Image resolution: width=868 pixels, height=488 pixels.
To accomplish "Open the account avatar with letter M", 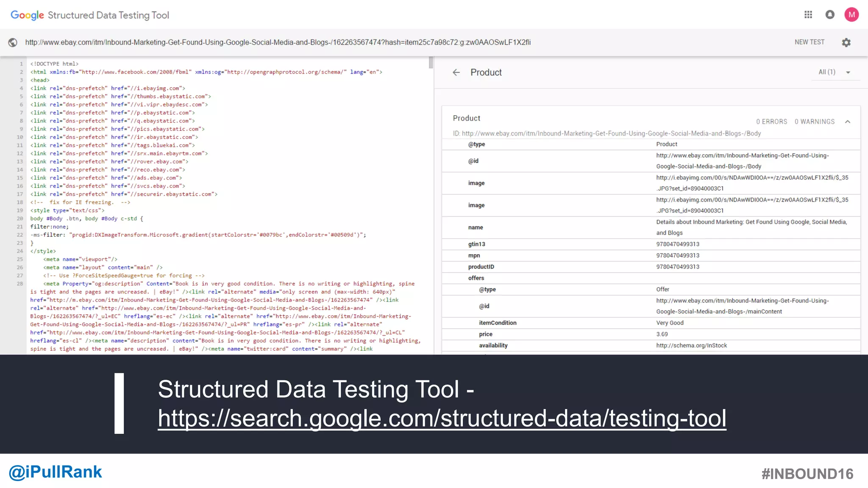I will click(851, 15).
